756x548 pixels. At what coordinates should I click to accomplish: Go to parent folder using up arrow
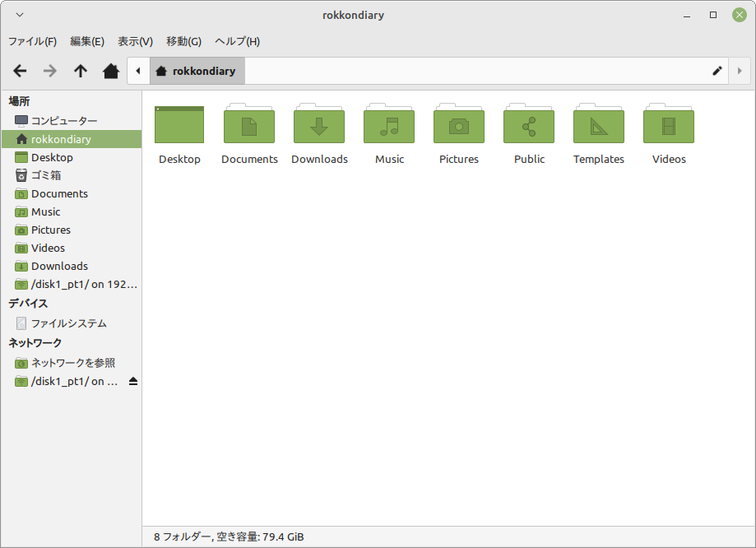click(x=81, y=71)
